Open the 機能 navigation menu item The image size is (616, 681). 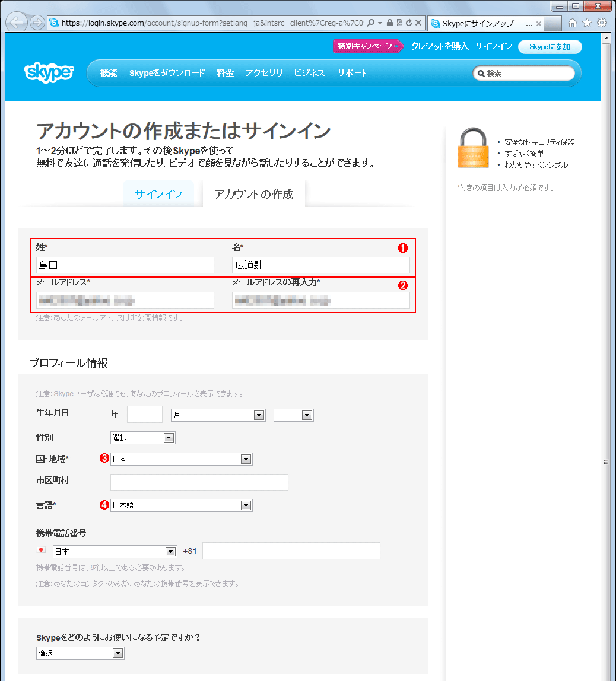tap(109, 73)
